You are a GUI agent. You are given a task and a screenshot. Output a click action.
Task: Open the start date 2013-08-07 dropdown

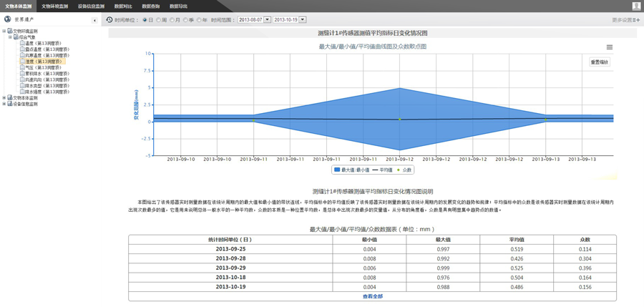(267, 20)
